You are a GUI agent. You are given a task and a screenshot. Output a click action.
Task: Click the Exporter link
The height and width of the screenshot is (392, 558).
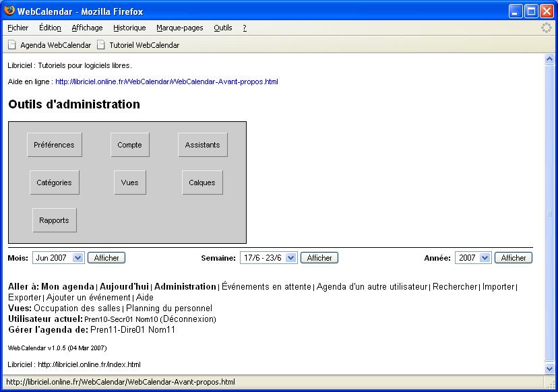24,298
